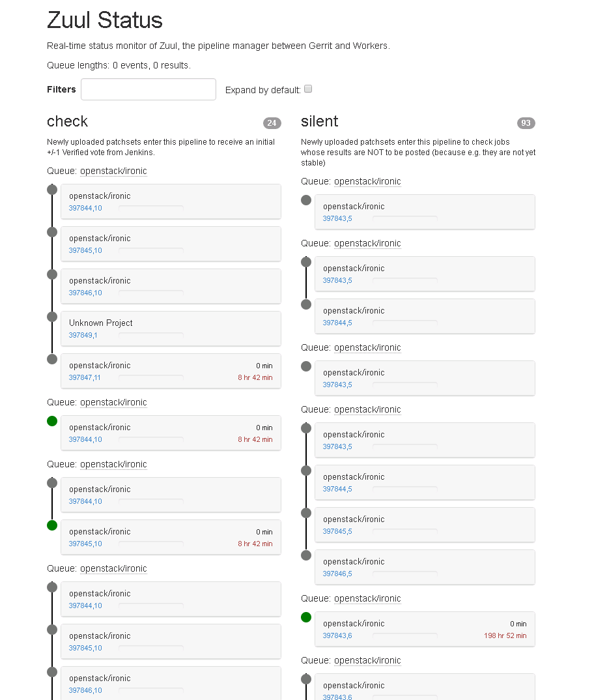Click the green dot next to 397844,10 showing 8 hr 42 min
594x700 pixels.
52,421
